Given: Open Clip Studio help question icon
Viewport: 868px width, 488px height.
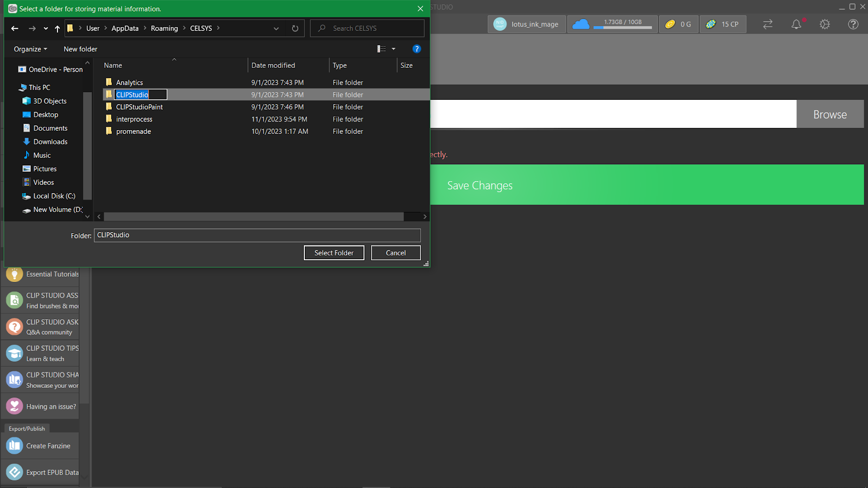Looking at the screenshot, I should tap(853, 24).
